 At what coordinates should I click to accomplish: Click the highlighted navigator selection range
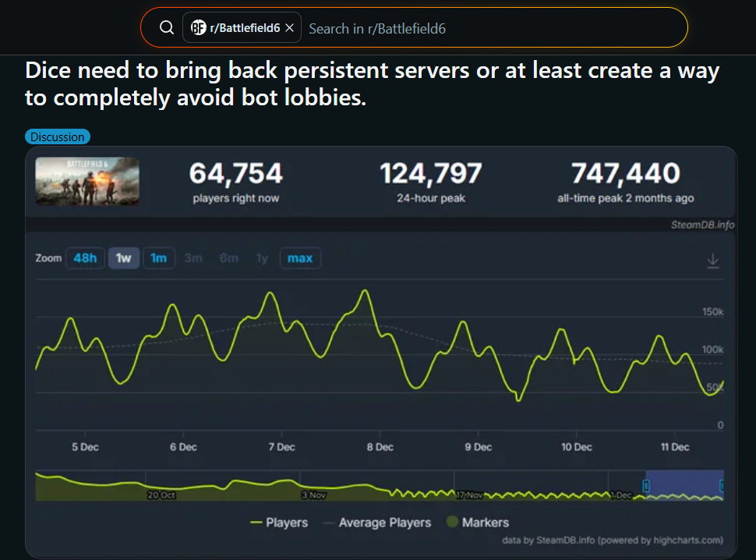coord(684,485)
